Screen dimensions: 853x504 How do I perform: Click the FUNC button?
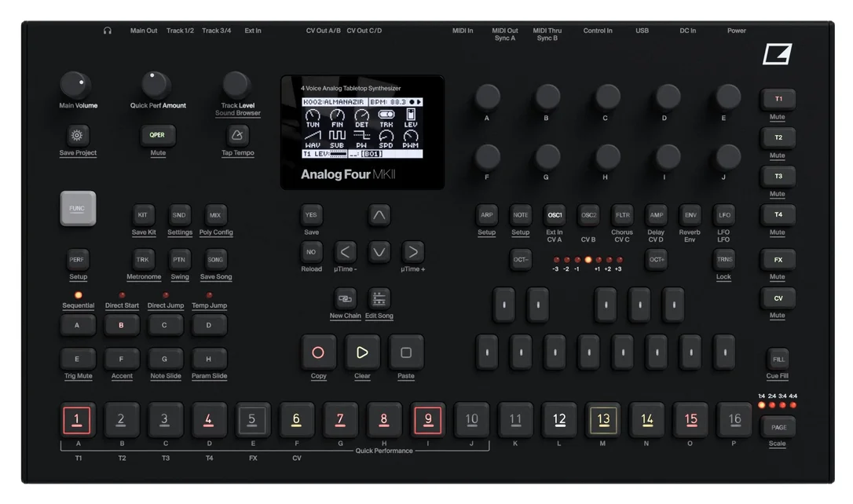78,208
